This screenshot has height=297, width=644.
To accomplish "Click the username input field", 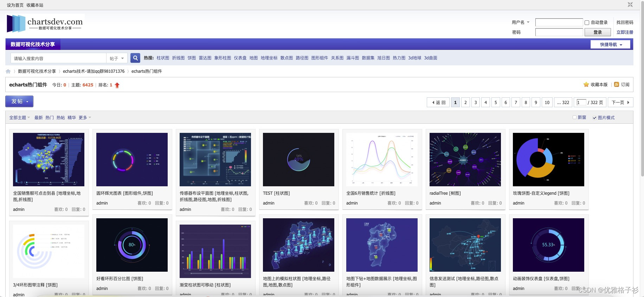I will coord(559,22).
